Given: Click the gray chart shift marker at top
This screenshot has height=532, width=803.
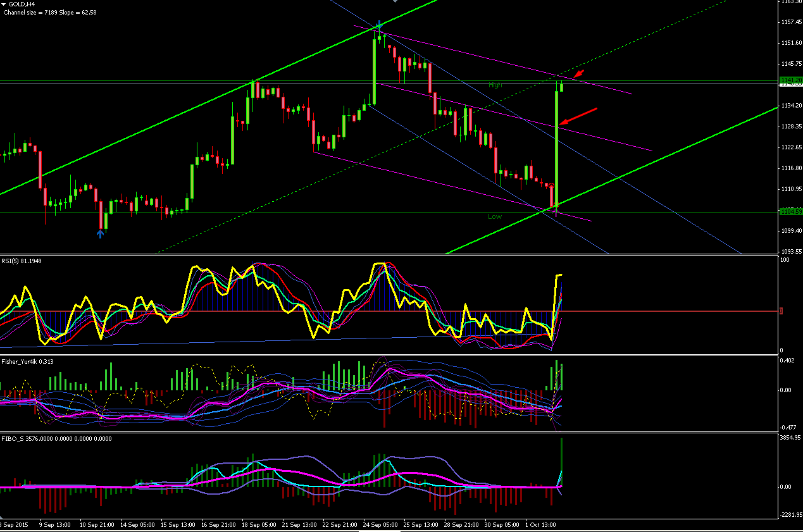Looking at the screenshot, I should pos(395,1).
